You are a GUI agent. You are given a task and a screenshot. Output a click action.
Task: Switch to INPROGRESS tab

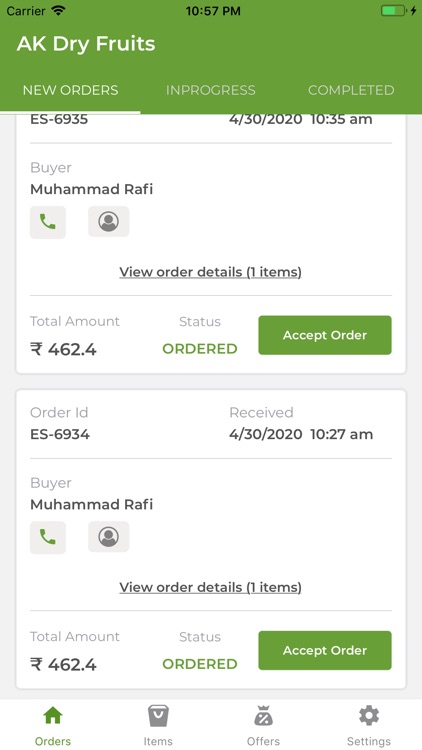211,90
